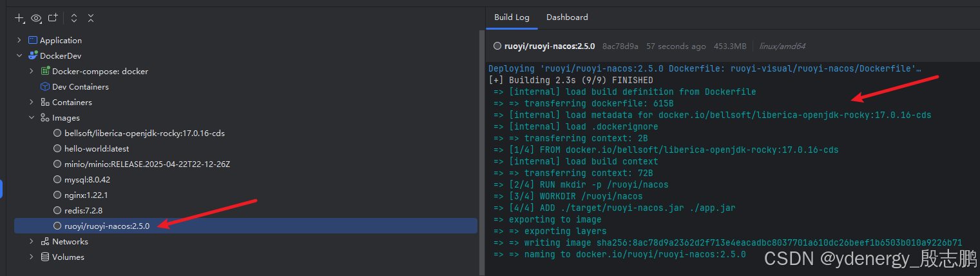Collapse all services tree nodes
Screen dimensions: 980x276
(x=91, y=18)
